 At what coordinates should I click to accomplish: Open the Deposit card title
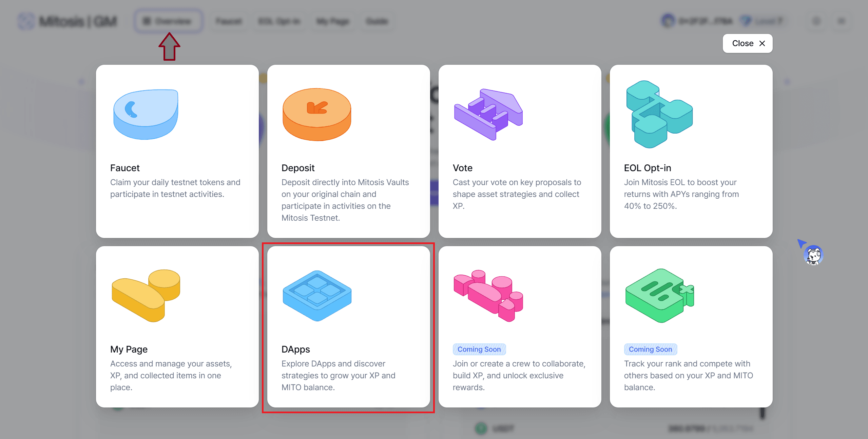click(298, 168)
